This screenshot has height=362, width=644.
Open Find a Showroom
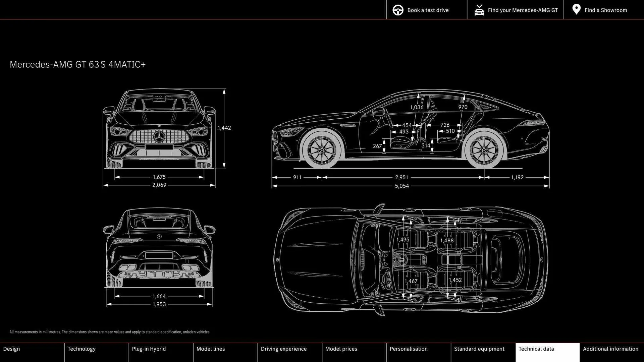click(605, 10)
